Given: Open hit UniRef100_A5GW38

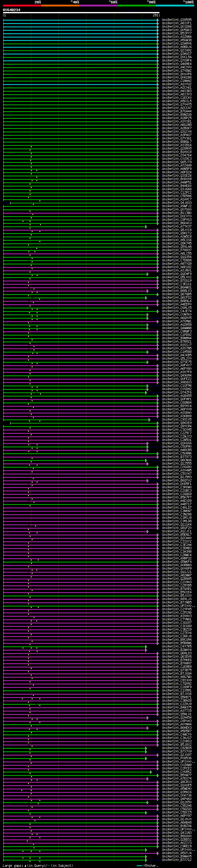Looking at the screenshot, I should point(176,40).
